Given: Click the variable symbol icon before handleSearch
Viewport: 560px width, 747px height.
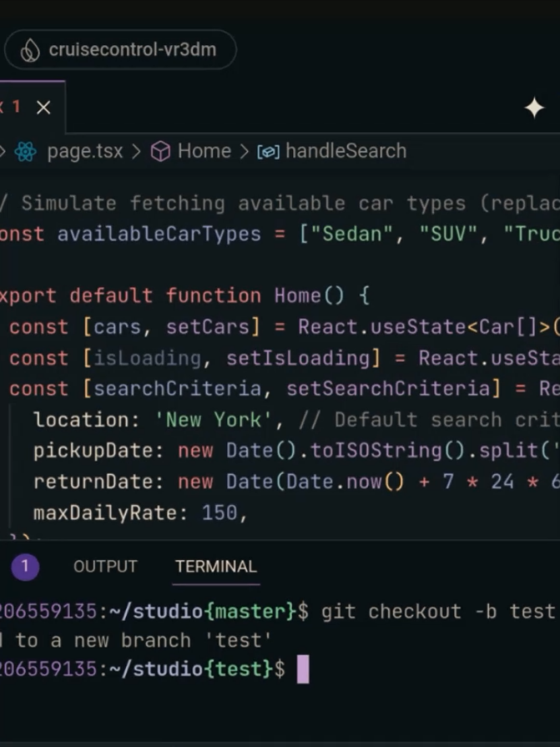Looking at the screenshot, I should pyautogui.click(x=268, y=152).
